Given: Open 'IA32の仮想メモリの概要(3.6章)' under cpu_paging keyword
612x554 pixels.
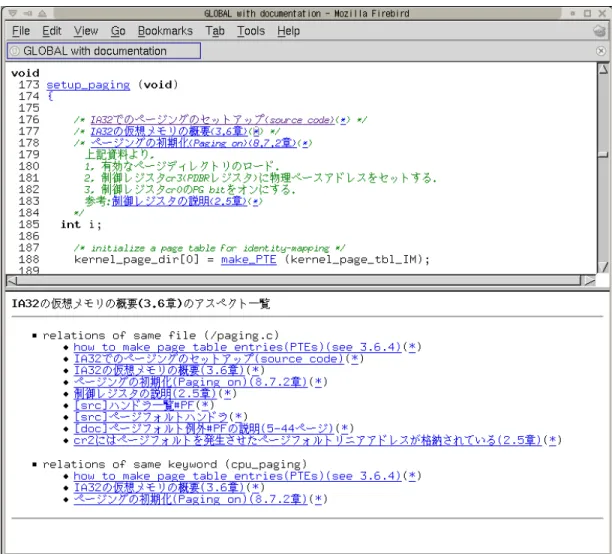Looking at the screenshot, I should 159,488.
